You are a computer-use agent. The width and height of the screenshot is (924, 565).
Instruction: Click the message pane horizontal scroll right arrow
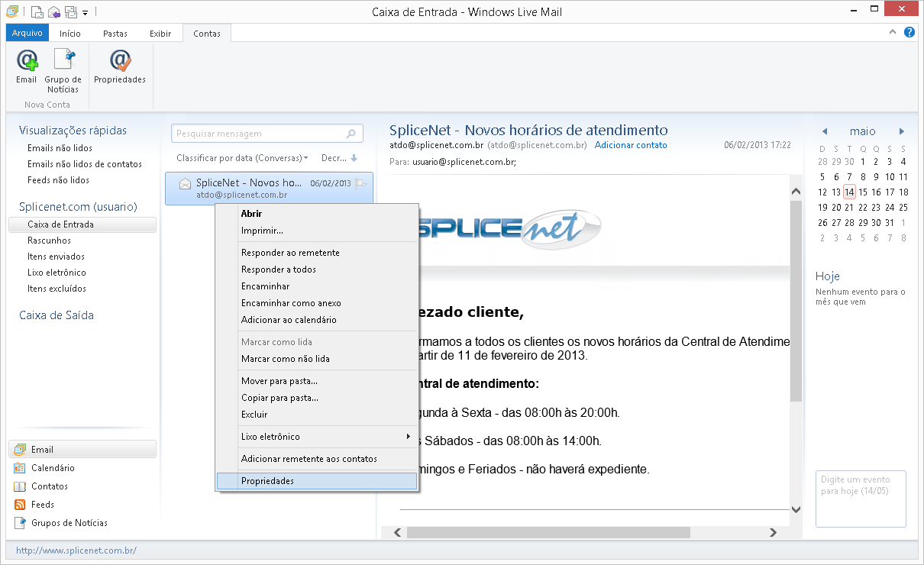(773, 532)
